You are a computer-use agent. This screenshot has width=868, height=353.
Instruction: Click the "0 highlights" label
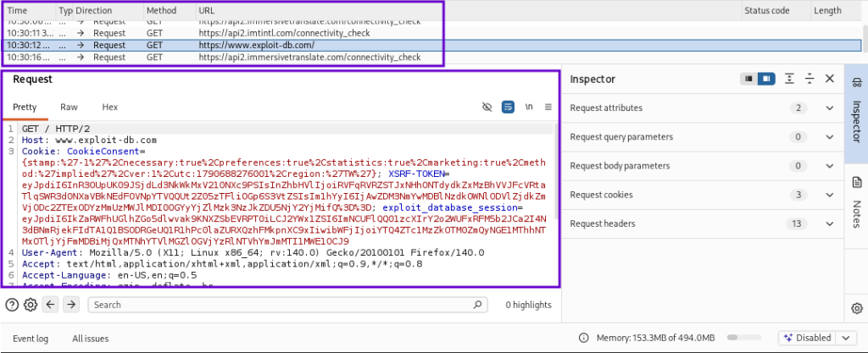click(x=528, y=305)
